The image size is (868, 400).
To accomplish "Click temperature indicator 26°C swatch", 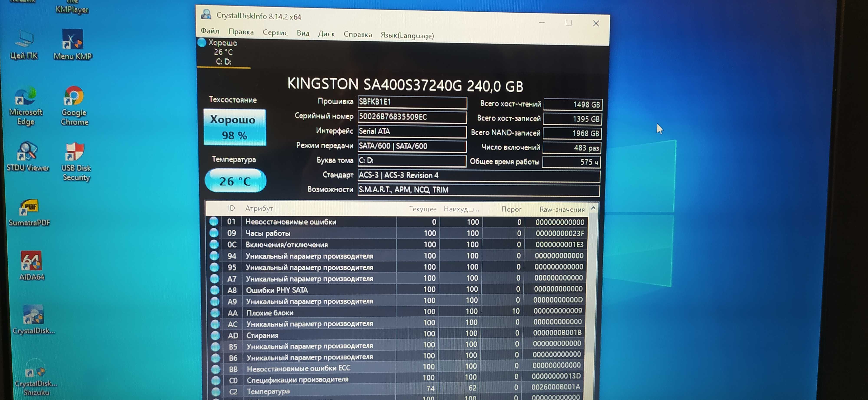I will pyautogui.click(x=235, y=180).
